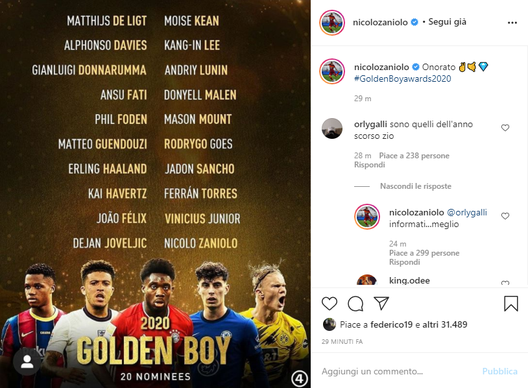This screenshot has height=388, width=528.
Task: Like the post with heart icon
Action: (329, 303)
